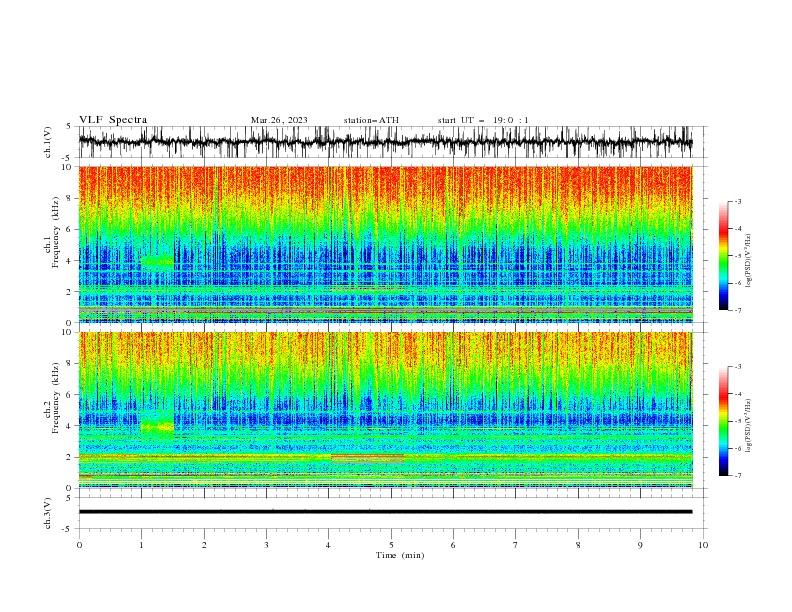Click the green 4 kHz emission patch in ch.1 spectrogram
792x612 pixels.
click(157, 261)
